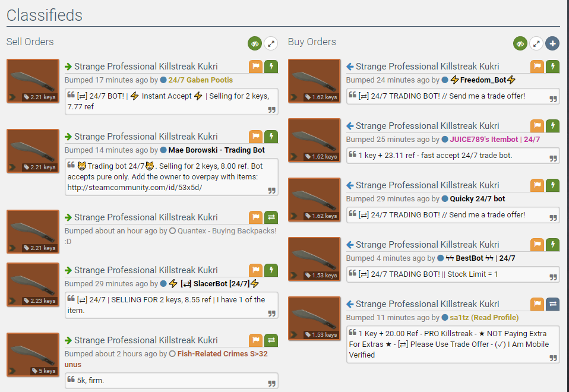Viewport: 569px width, 392px height.
Task: Open Kukri item title in Quantex listing
Action: point(146,217)
